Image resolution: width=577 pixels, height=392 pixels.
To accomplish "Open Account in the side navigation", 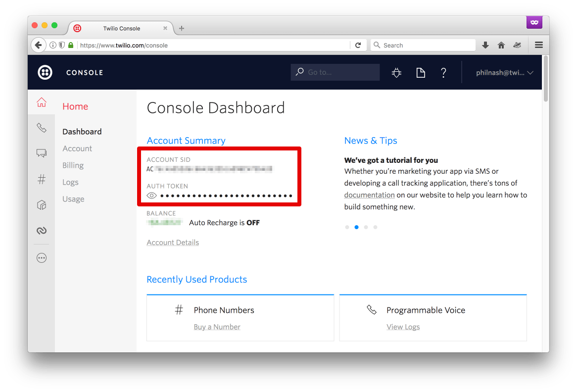I will [77, 148].
